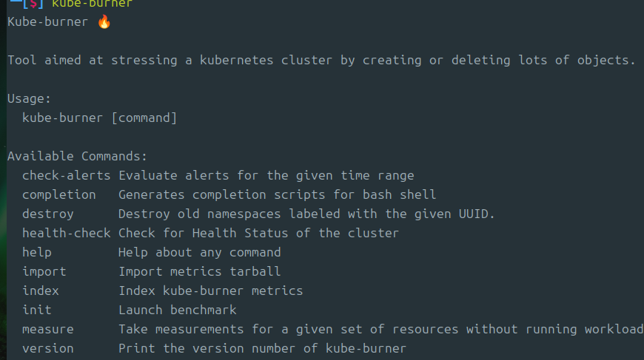
Task: Click the Available Commands: heading
Action: [78, 156]
